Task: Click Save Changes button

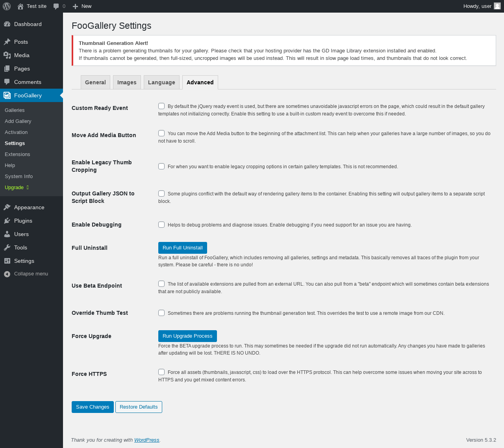Action: [93, 407]
